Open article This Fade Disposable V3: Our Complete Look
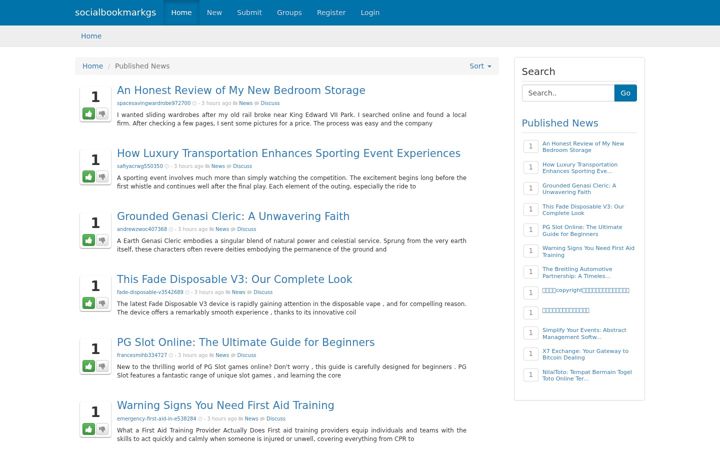The image size is (720, 450). tap(234, 279)
